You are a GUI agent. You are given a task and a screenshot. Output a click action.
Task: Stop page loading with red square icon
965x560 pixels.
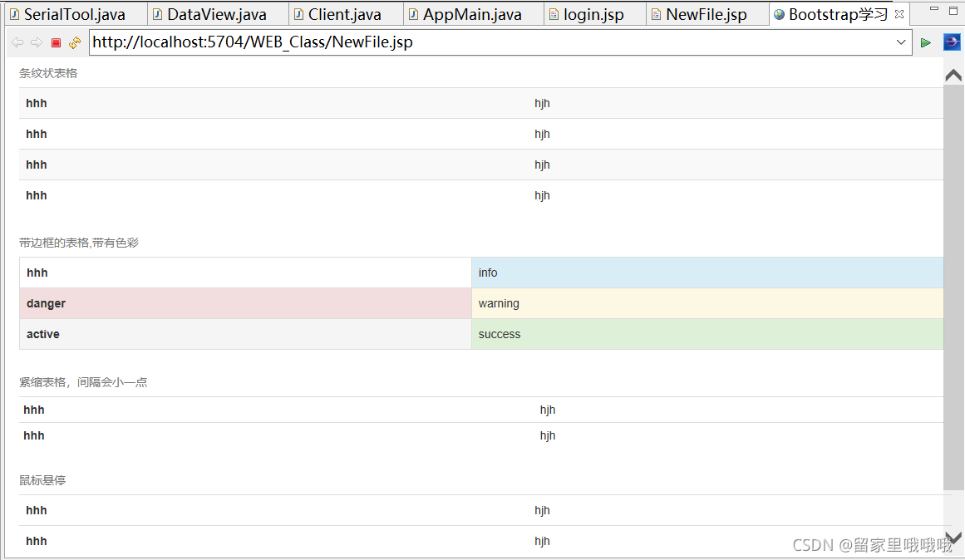point(56,42)
